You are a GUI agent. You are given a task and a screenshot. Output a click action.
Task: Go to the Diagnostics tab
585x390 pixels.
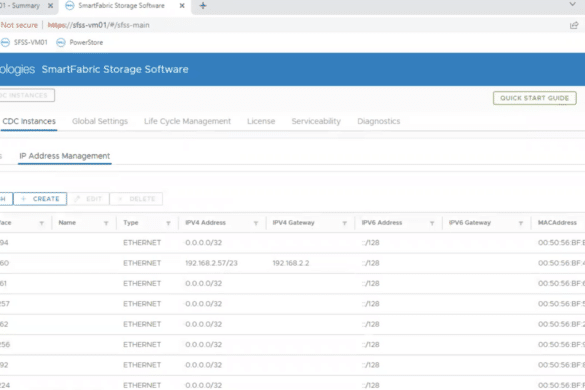click(379, 121)
